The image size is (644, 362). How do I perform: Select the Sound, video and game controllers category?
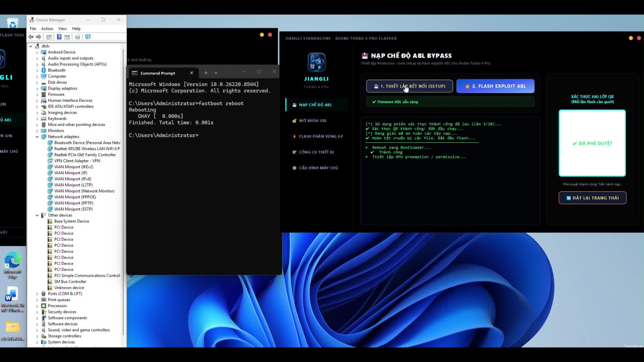(78, 330)
